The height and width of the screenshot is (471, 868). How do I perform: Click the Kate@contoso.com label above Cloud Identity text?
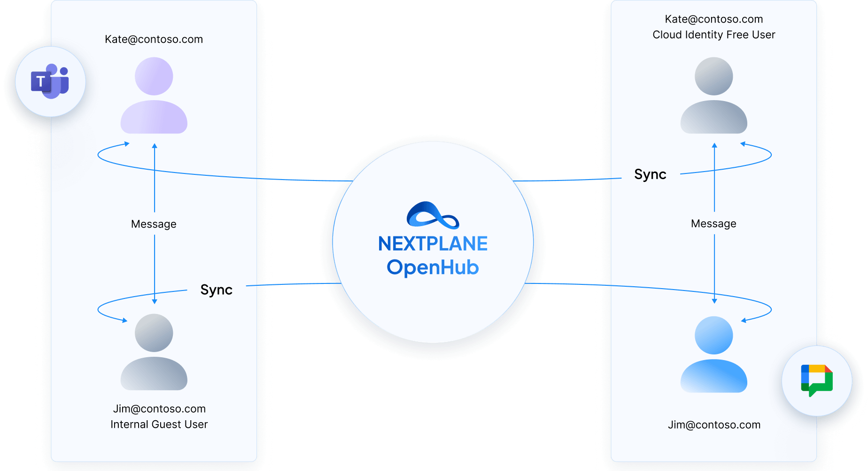(x=714, y=19)
